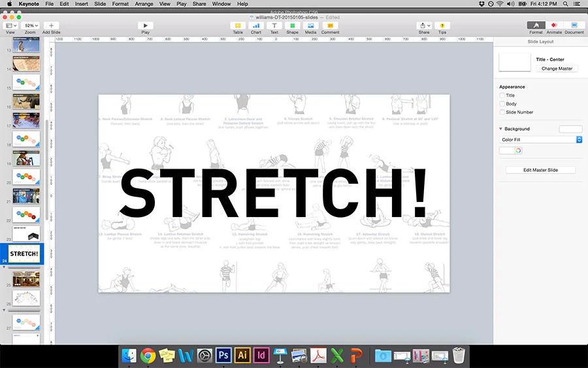Enable the Title checkbox
Viewport: 588px width, 368px height.
(502, 95)
